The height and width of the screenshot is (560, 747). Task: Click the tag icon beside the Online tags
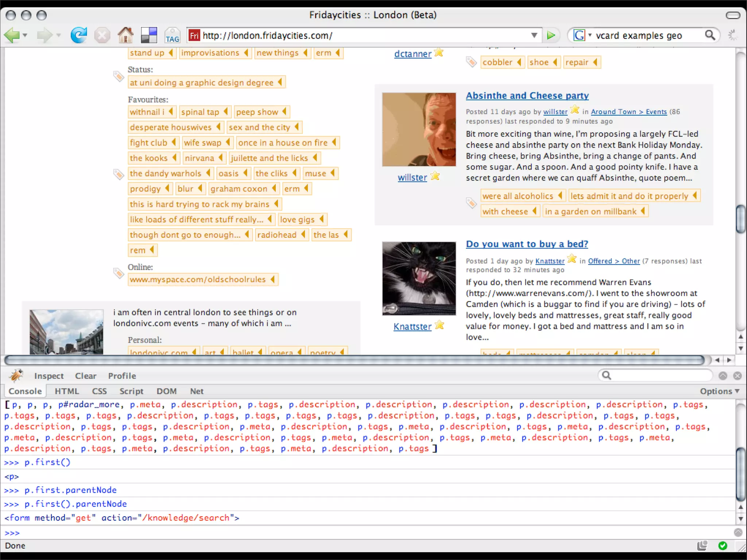tap(119, 273)
